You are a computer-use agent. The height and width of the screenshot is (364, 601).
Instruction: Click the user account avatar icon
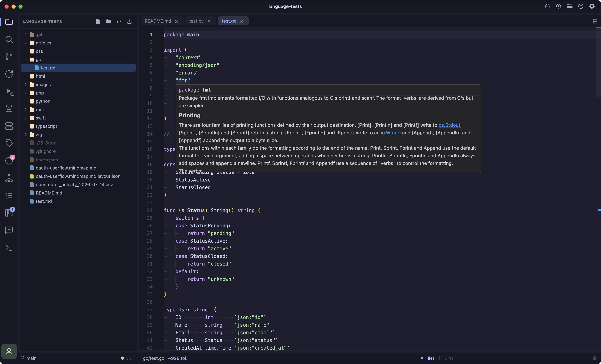[x=9, y=351]
